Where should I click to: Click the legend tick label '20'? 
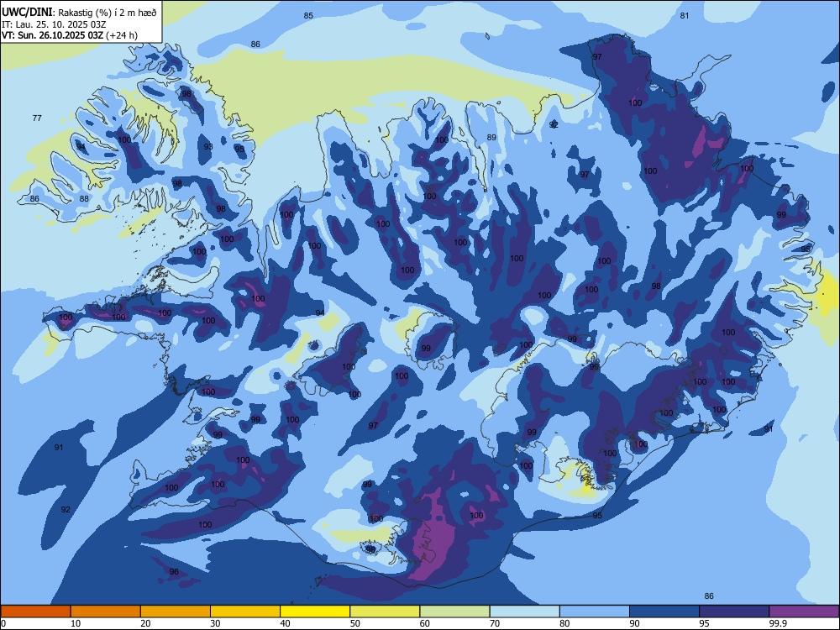pyautogui.click(x=145, y=623)
